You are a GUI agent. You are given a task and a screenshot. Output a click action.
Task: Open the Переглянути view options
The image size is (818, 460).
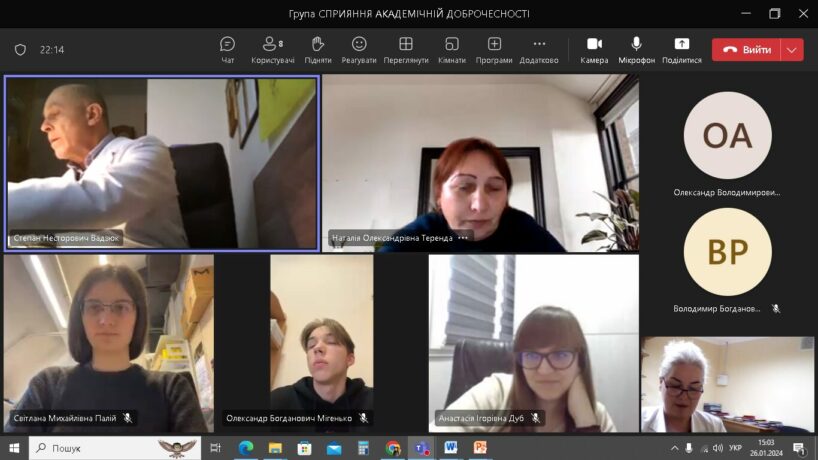tap(405, 49)
